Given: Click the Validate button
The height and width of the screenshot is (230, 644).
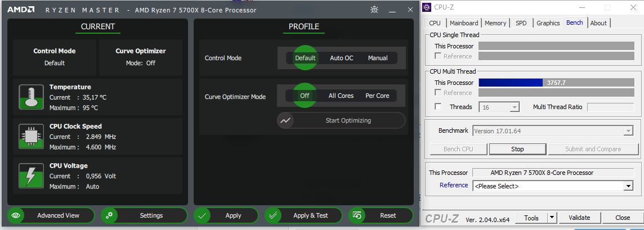Looking at the screenshot, I should (579, 218).
